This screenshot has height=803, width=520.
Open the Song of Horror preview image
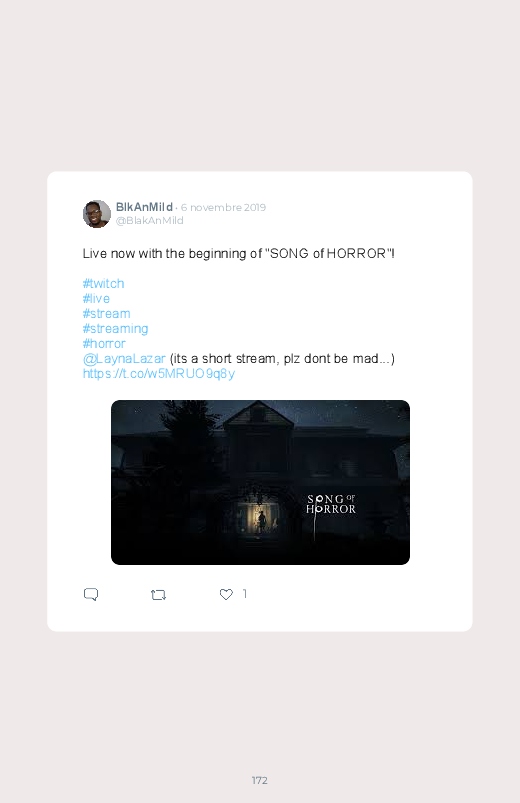click(260, 482)
